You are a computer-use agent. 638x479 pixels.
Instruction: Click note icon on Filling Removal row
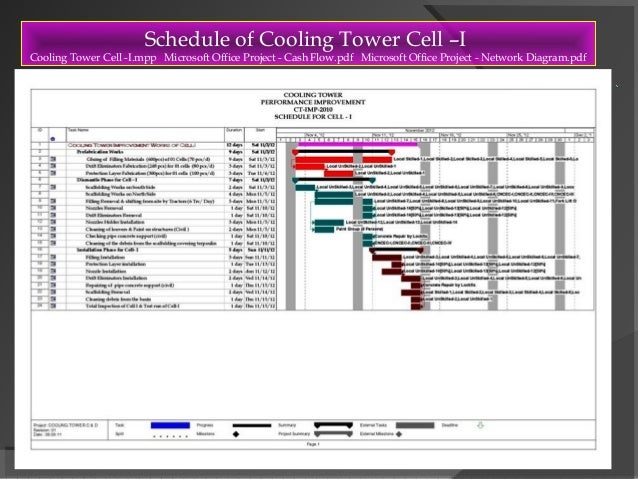(53, 201)
